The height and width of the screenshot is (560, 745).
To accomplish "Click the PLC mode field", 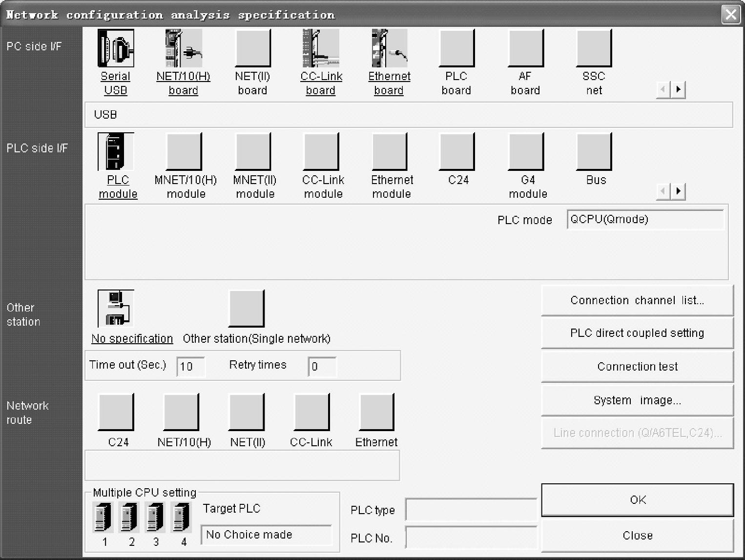I will [645, 219].
